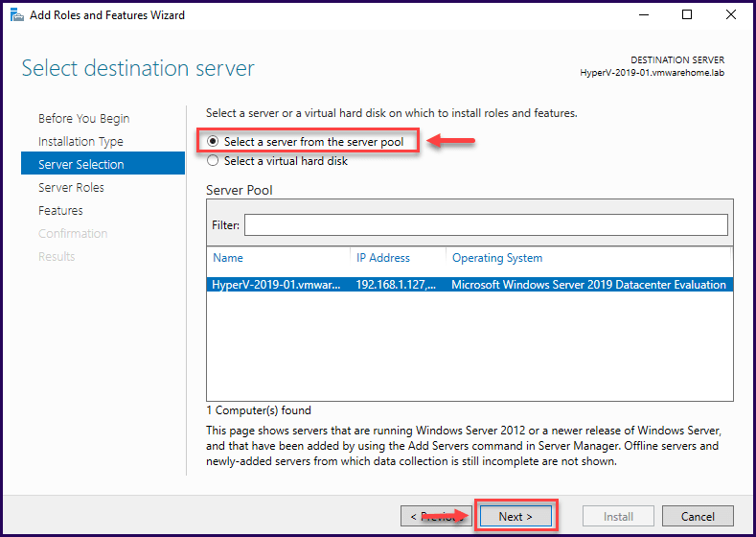This screenshot has height=537, width=756.
Task: Sort by Operating System column header
Action: tap(497, 258)
